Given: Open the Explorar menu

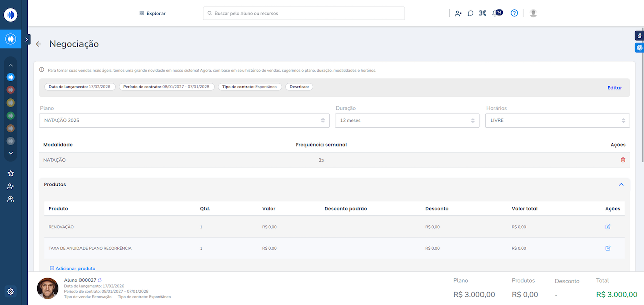Looking at the screenshot, I should 152,13.
